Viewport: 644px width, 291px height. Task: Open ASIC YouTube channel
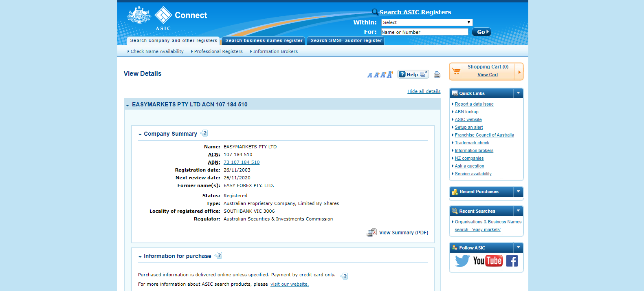(x=488, y=261)
